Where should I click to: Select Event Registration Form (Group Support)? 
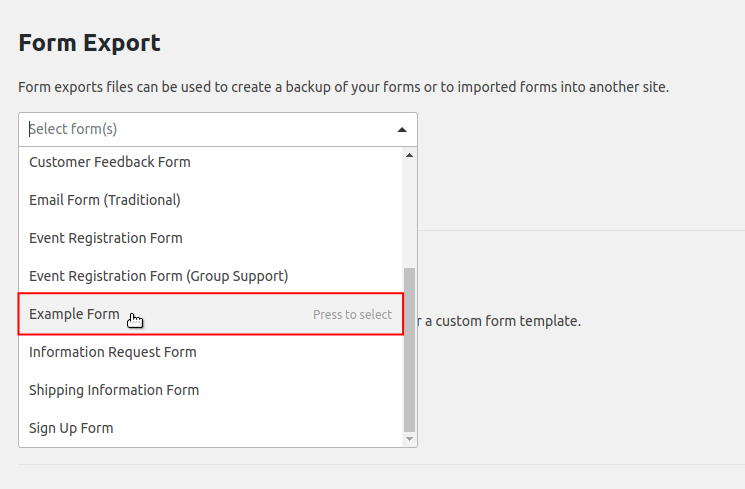158,276
